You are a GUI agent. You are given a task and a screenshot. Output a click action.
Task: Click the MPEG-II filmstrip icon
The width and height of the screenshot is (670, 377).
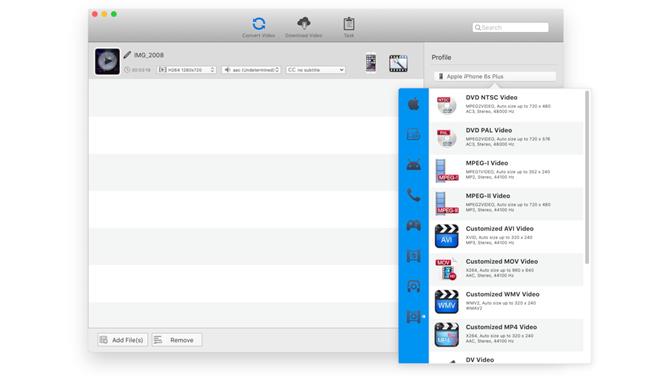[447, 203]
